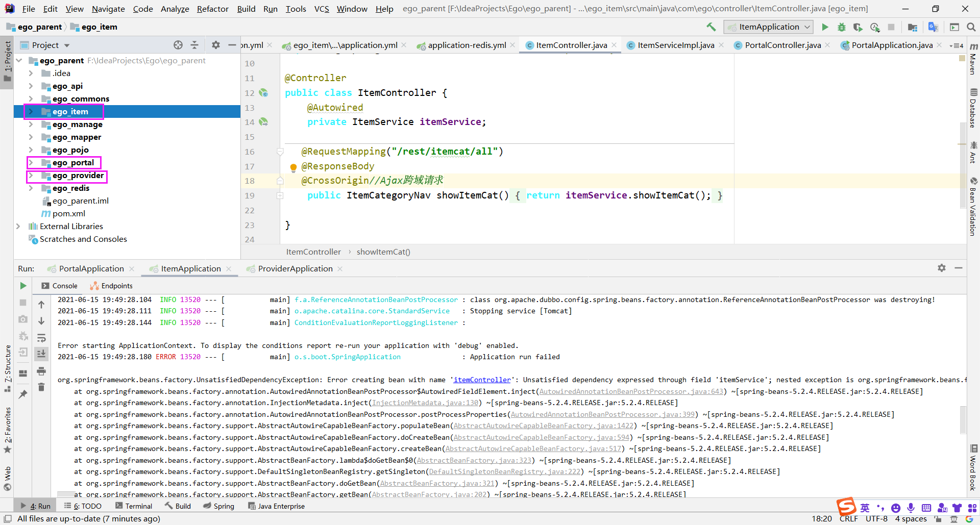Toggle fold on showItemCat method at line 19
This screenshot has width=980, height=525.
280,195
